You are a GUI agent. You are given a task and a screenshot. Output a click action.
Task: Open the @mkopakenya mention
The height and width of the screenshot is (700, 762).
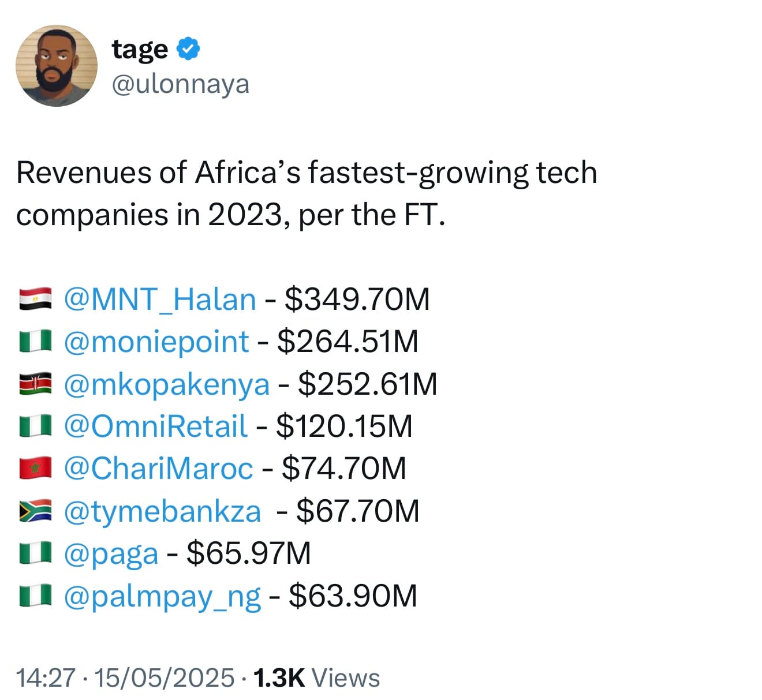[x=166, y=384]
